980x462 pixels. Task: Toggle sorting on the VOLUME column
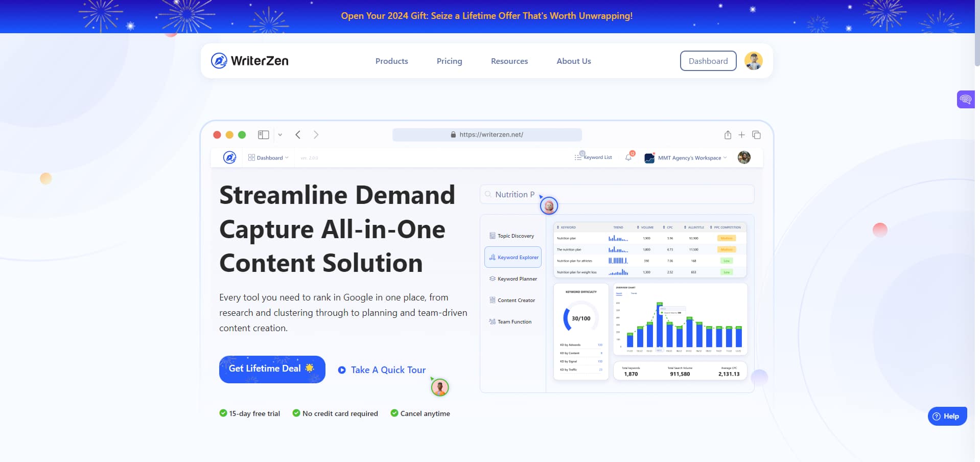646,227
